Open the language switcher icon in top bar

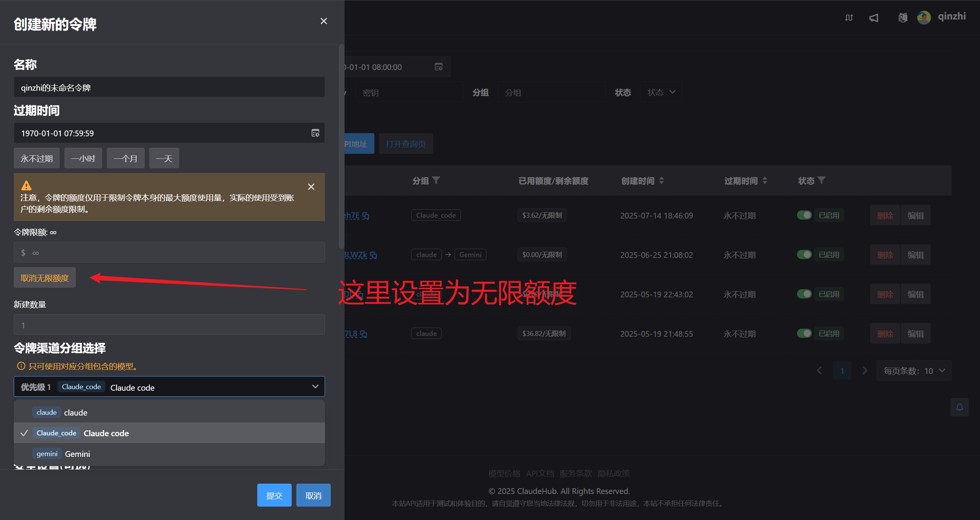902,18
